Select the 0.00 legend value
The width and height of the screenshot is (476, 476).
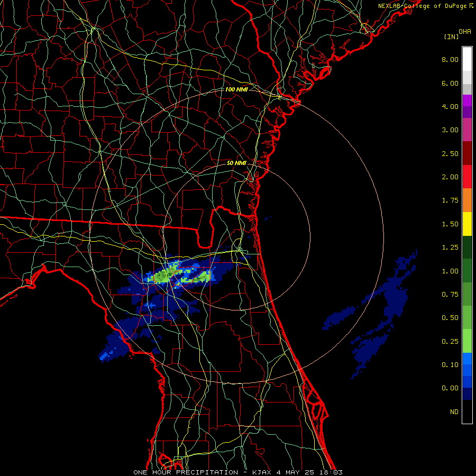450,388
